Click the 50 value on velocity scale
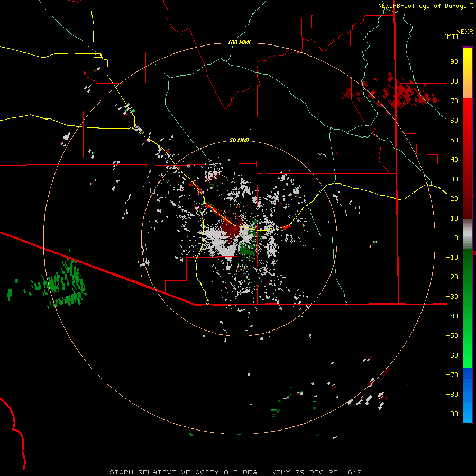 [454, 140]
